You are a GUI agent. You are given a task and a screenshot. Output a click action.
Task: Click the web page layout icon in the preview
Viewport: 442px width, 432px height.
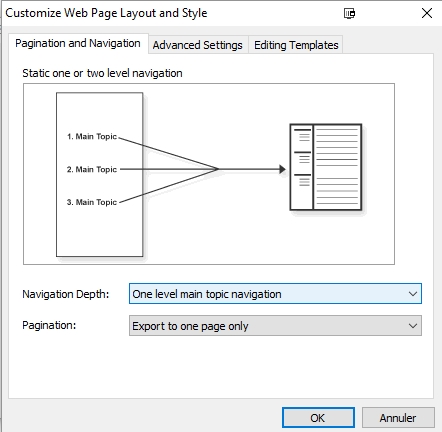tap(326, 167)
